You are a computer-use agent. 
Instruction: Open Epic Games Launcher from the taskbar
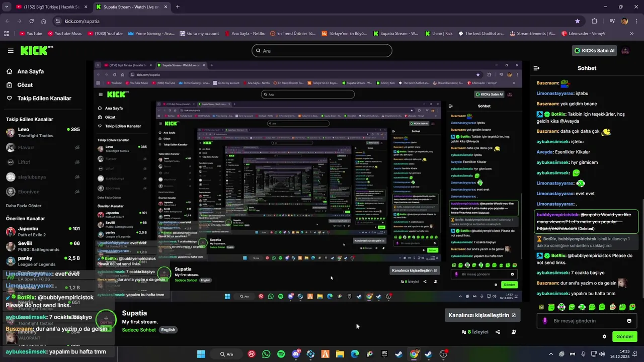click(384, 354)
